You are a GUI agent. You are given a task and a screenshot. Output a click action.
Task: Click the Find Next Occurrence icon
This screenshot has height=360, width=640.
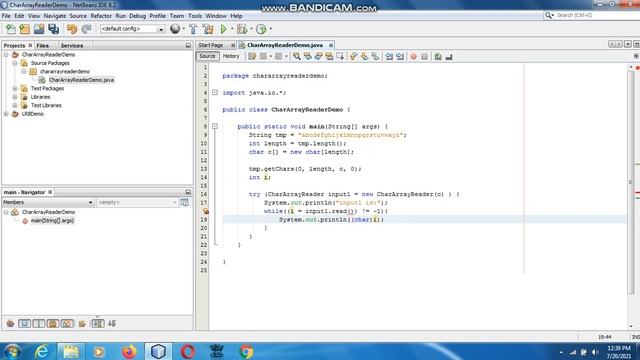pyautogui.click(x=318, y=56)
